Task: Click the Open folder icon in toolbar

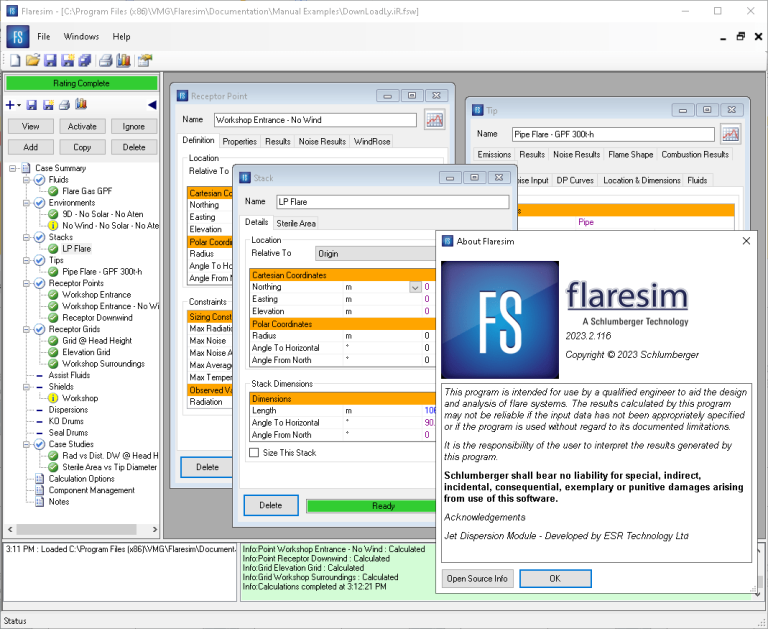Action: [32, 60]
